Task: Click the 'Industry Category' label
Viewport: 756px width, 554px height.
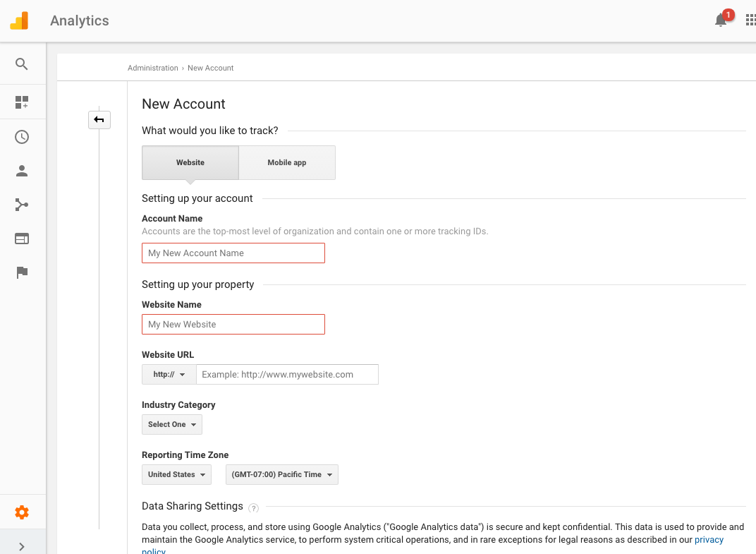Action: [x=178, y=405]
